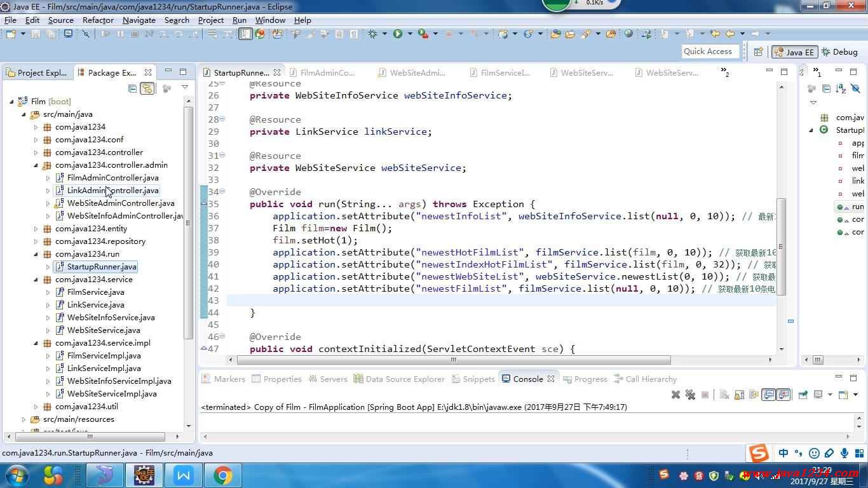Open the Refactor menu
Screen dimensions: 868x488
tap(98, 20)
